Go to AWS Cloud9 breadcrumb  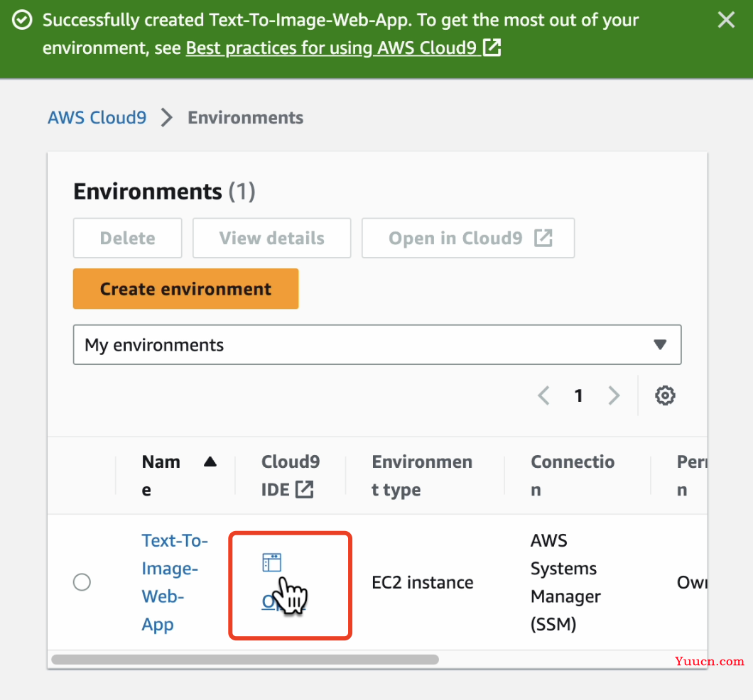tap(97, 117)
